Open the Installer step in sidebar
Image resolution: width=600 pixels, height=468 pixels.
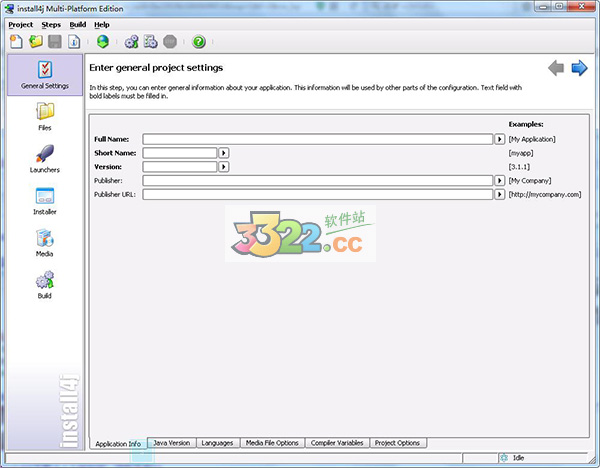pyautogui.click(x=45, y=201)
